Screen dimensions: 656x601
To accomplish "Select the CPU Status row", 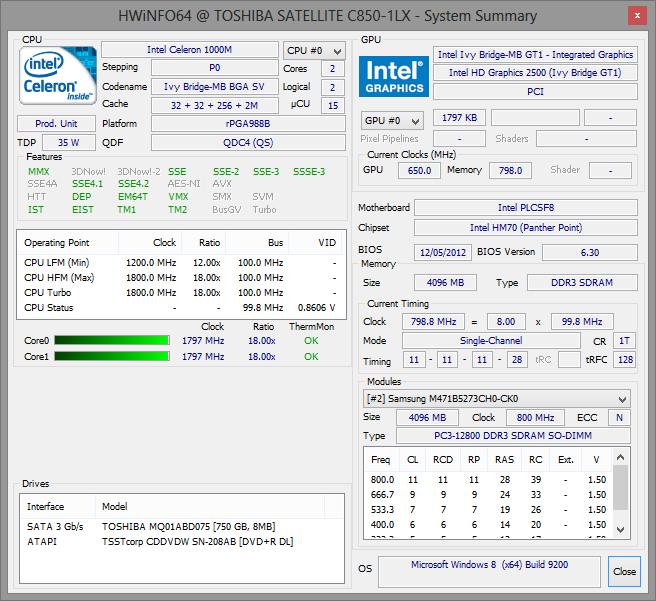I will (x=180, y=308).
